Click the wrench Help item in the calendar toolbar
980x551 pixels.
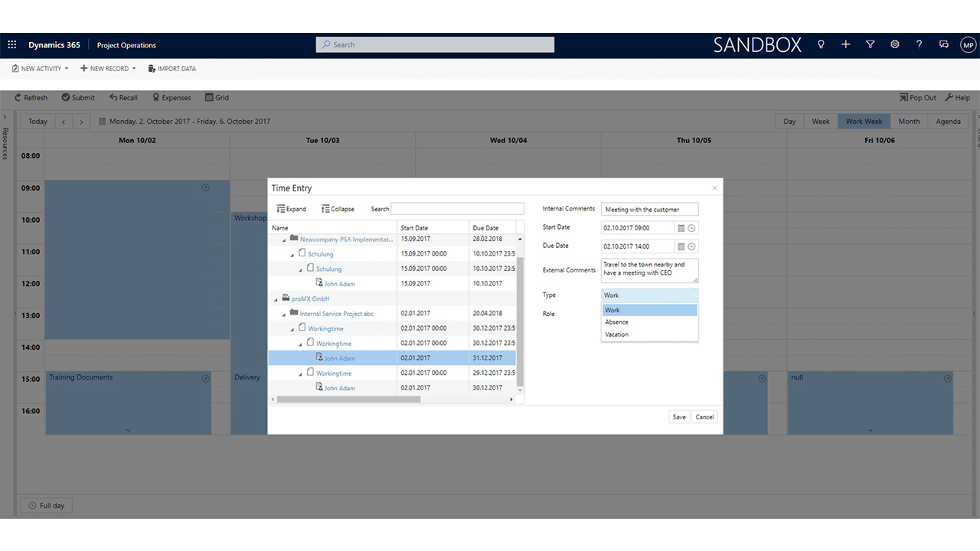(957, 98)
